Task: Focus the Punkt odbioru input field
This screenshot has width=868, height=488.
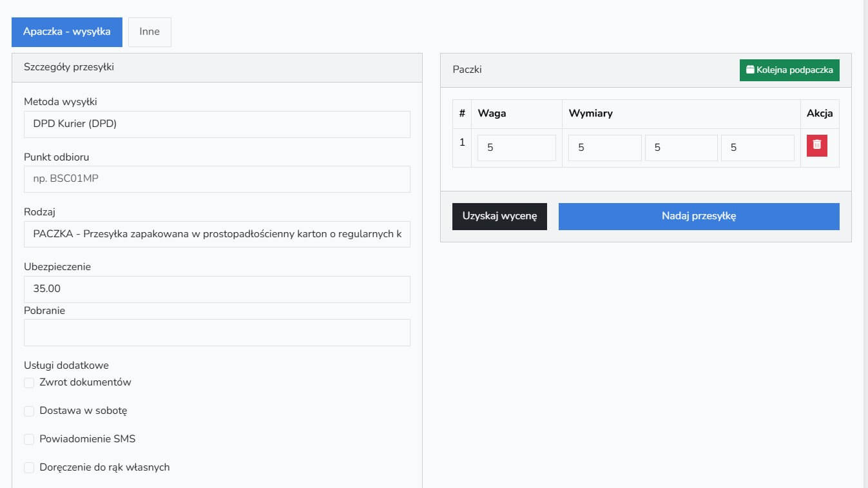Action: [x=217, y=179]
